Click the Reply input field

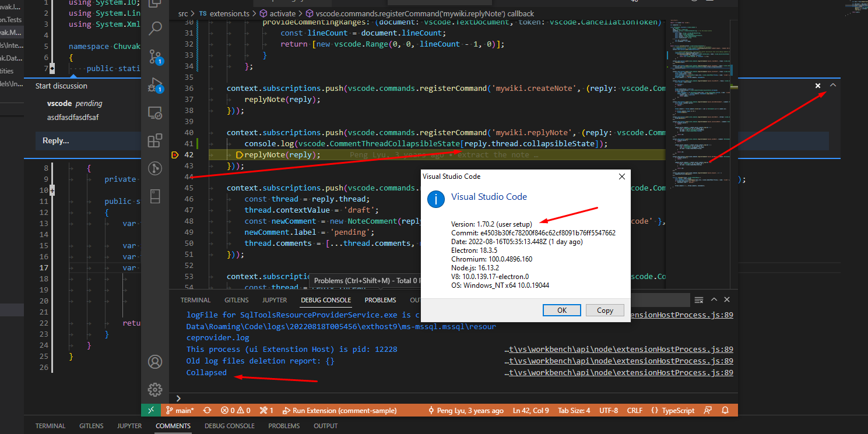[87, 141]
